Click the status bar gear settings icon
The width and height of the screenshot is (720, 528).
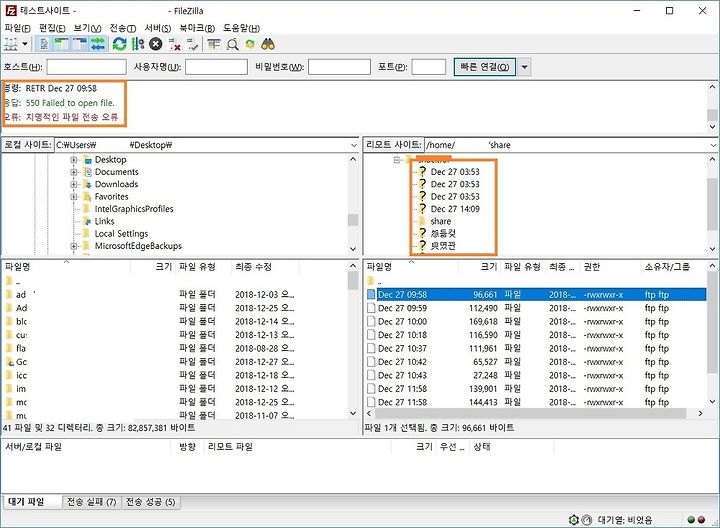coord(574,520)
